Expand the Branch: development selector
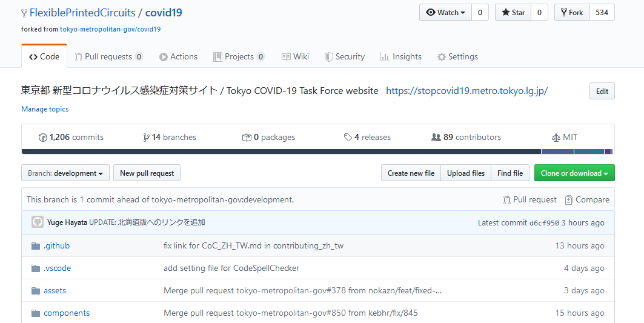Viewport: 644px width, 323px height. 65,173
